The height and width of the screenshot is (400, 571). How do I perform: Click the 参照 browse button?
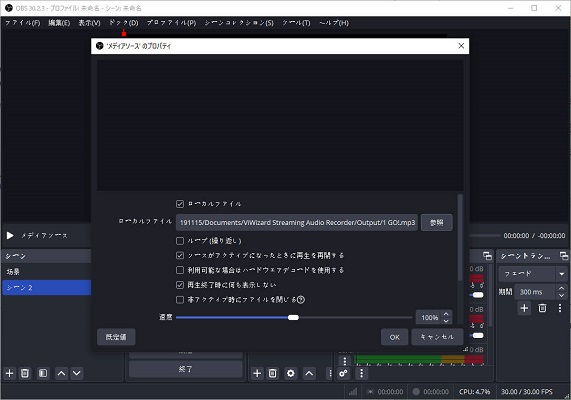[437, 222]
